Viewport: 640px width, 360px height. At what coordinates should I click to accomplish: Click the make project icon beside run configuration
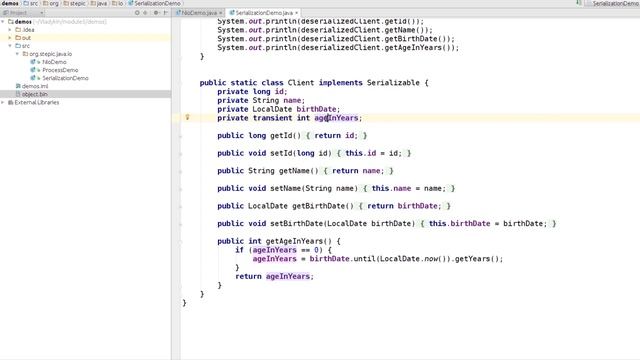[579, 3]
